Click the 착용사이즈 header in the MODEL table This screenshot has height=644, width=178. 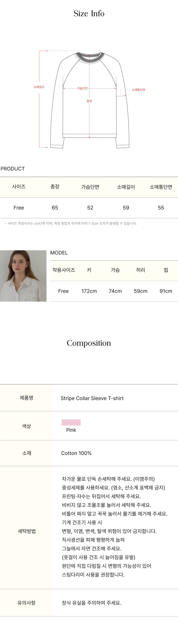pos(64,270)
